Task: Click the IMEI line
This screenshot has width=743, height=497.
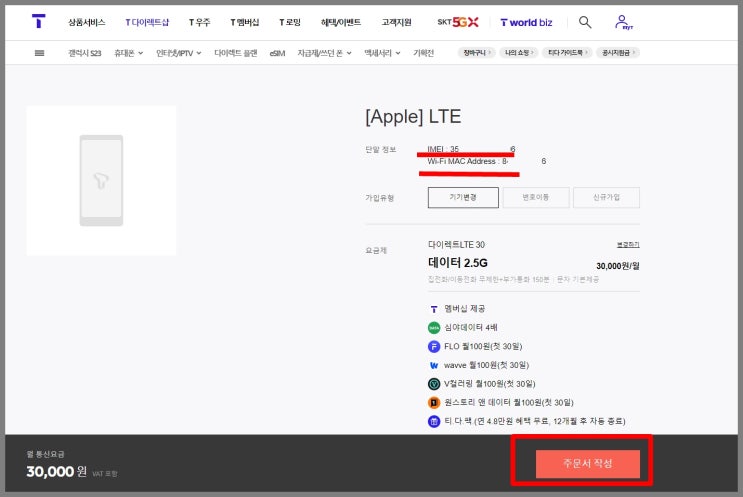Action: pos(471,149)
